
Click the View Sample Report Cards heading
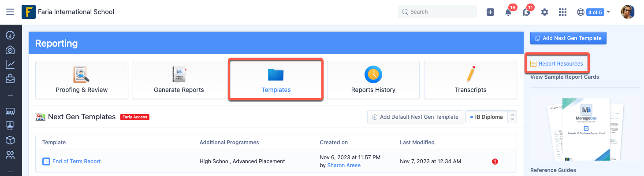pos(565,77)
